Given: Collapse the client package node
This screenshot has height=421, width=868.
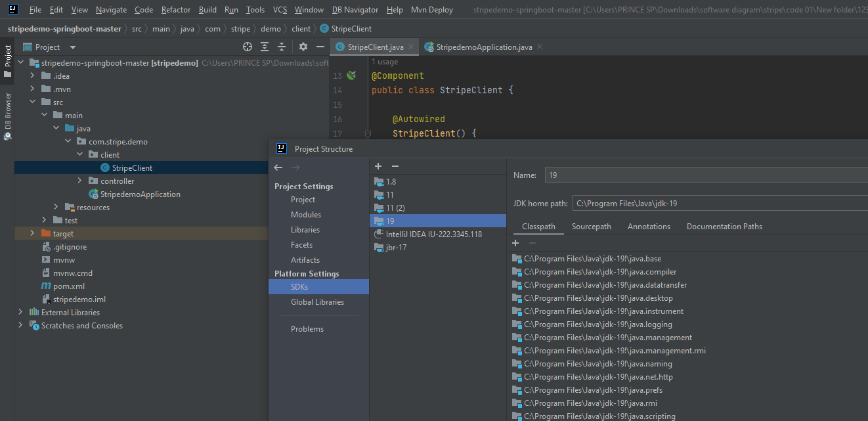Looking at the screenshot, I should pos(79,154).
